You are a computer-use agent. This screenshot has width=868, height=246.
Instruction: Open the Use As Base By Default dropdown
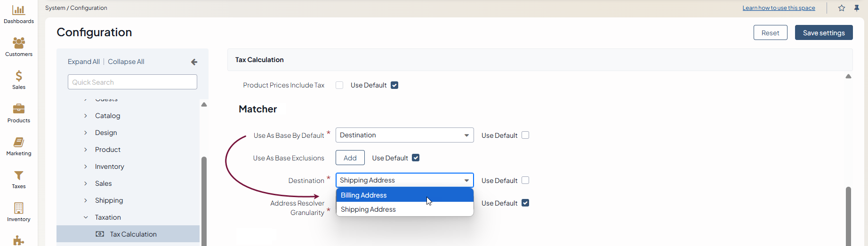coord(404,135)
